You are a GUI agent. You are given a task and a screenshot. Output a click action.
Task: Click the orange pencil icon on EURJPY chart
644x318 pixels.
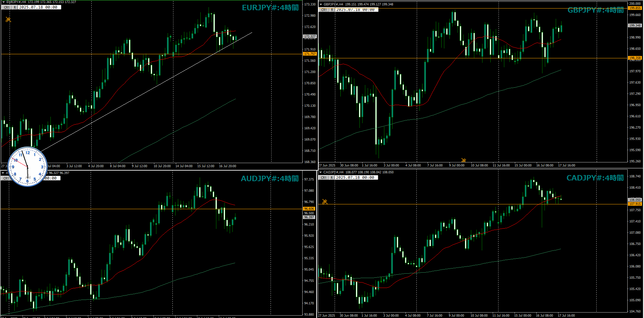(8, 19)
